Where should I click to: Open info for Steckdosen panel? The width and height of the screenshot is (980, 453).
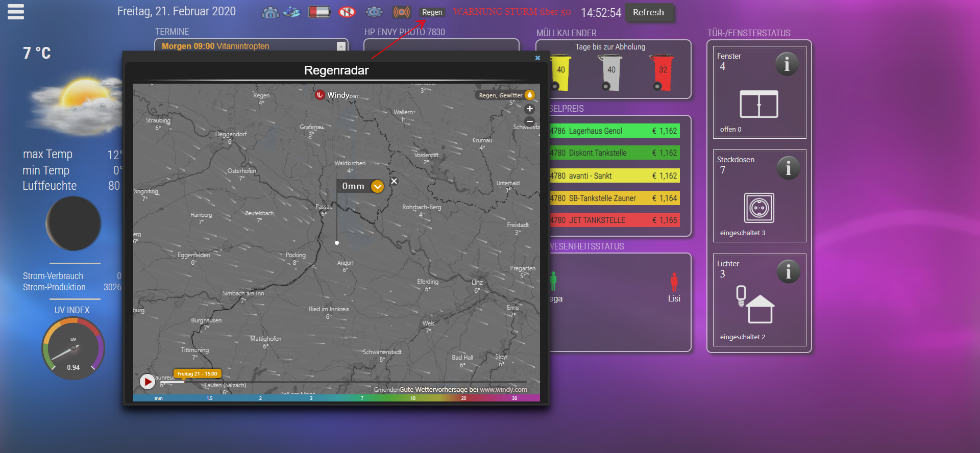[788, 168]
